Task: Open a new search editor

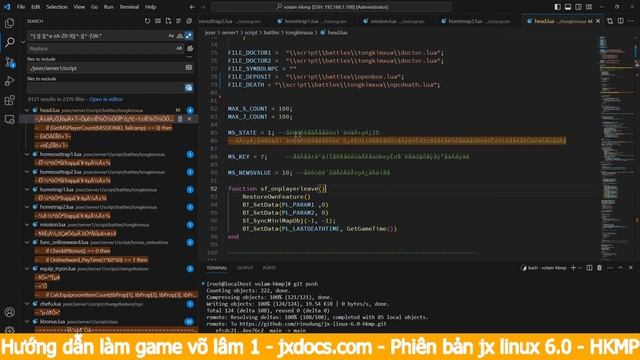Action: [168, 21]
